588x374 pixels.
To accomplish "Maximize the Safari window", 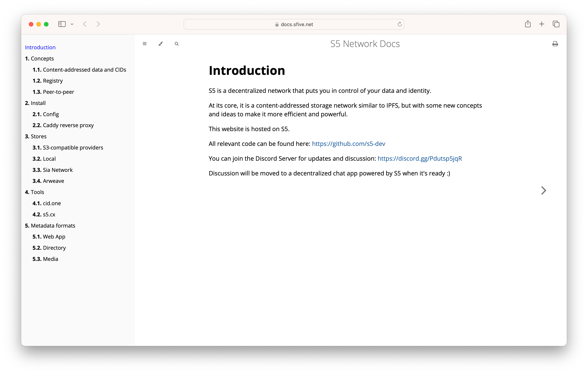I will [46, 24].
